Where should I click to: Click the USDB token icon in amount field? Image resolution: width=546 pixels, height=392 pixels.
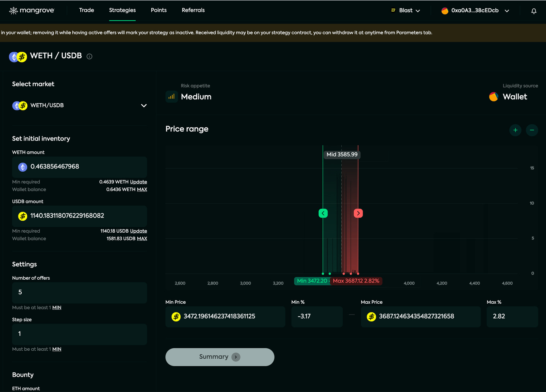23,216
